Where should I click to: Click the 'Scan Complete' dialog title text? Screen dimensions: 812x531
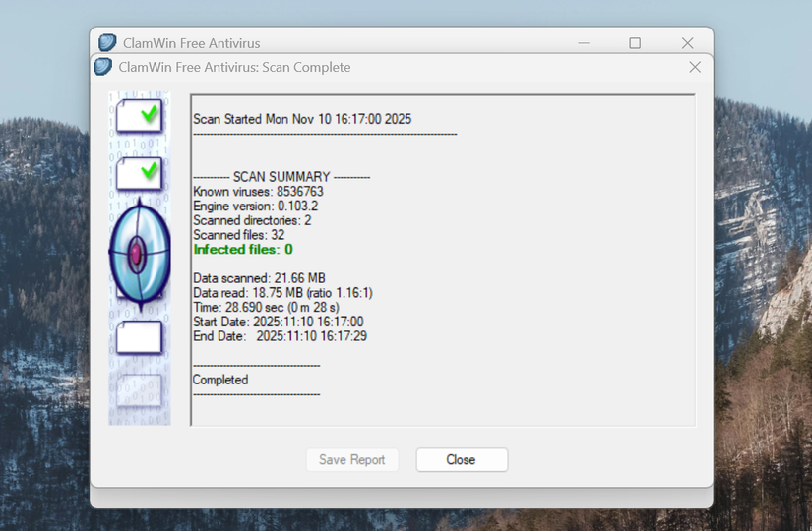234,67
